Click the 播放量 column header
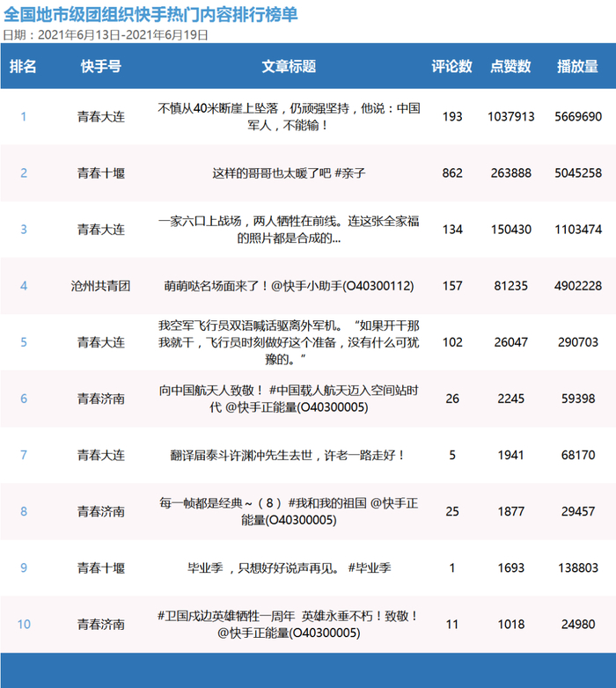Screen dimensions: 616x688 [578, 66]
